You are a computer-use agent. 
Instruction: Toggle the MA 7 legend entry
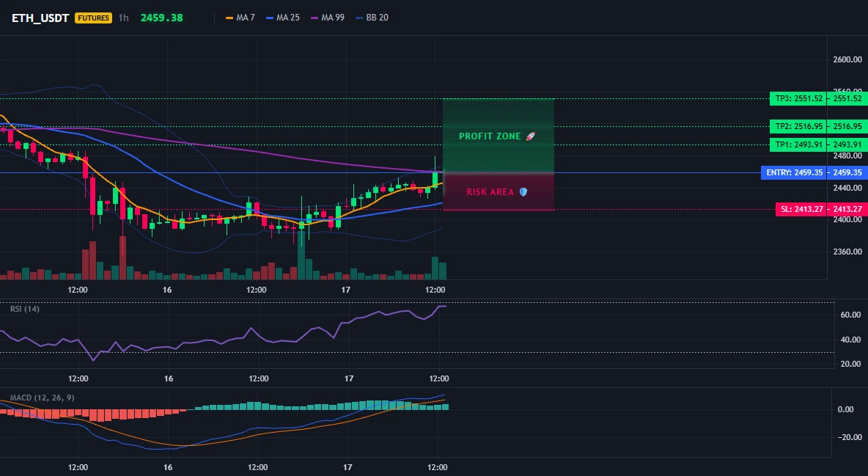240,18
